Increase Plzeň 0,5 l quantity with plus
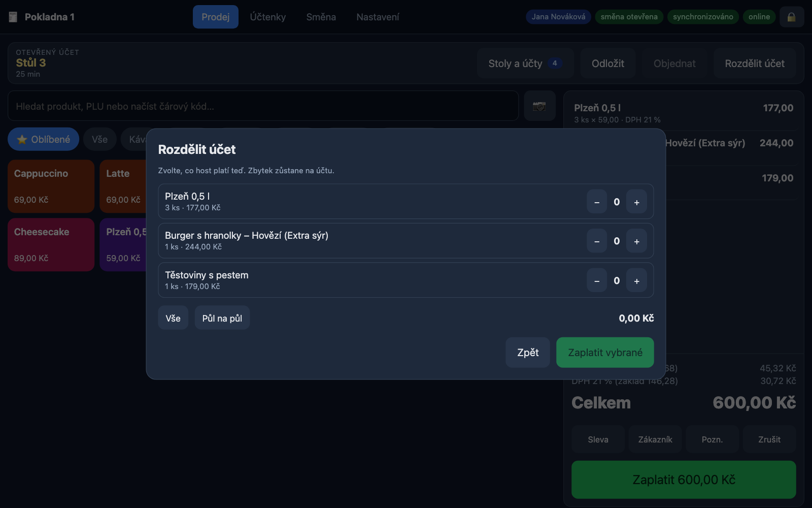The image size is (812, 508). click(x=636, y=202)
